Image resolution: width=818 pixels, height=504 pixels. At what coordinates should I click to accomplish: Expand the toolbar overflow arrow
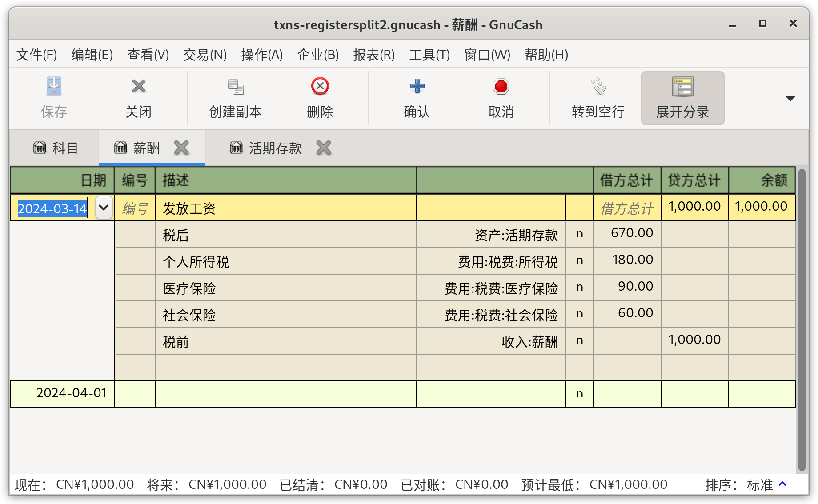tap(790, 98)
